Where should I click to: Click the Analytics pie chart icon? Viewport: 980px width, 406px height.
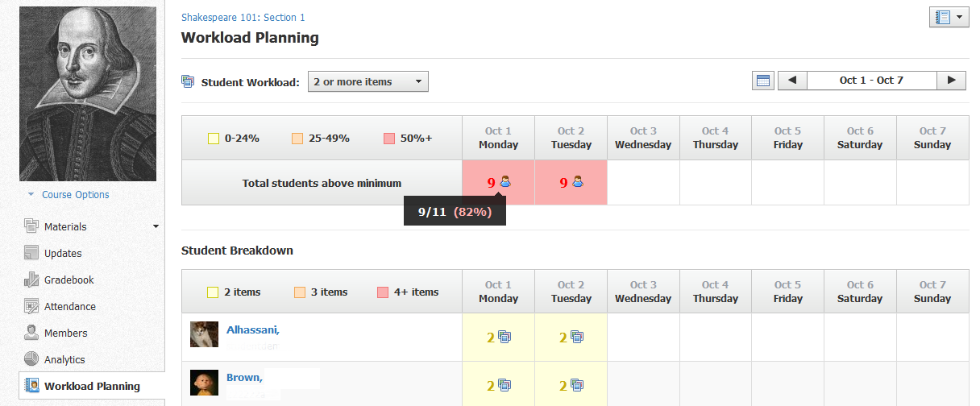point(31,359)
